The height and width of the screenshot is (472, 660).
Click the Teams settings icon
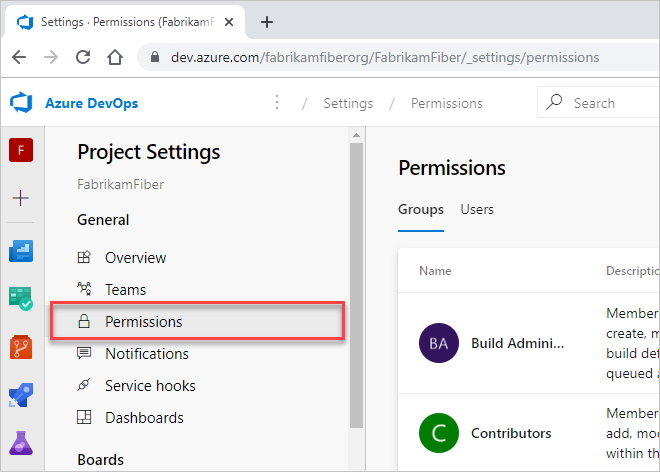84,289
